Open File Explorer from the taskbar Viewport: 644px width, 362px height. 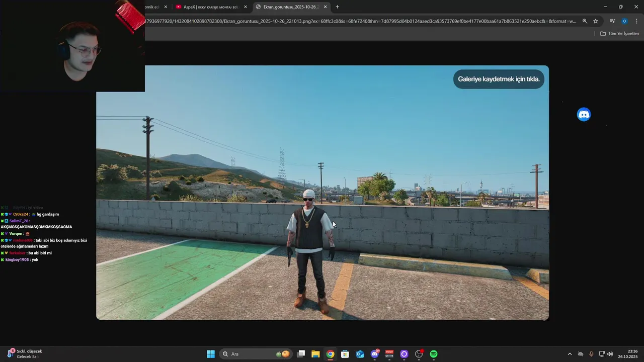click(x=315, y=354)
